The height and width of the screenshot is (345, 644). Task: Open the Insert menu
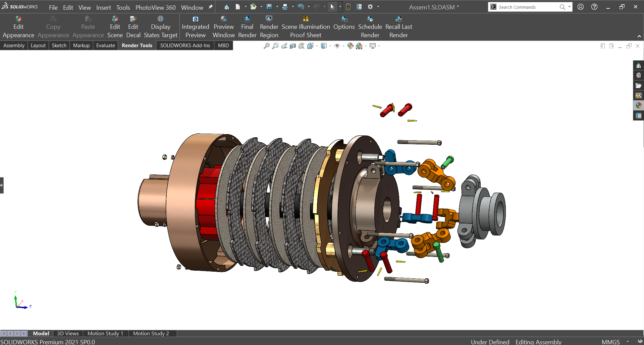click(103, 7)
